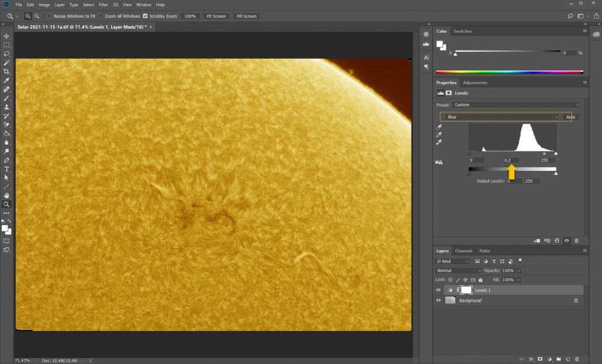Click the Zoom Out magnifier icon

[38, 16]
